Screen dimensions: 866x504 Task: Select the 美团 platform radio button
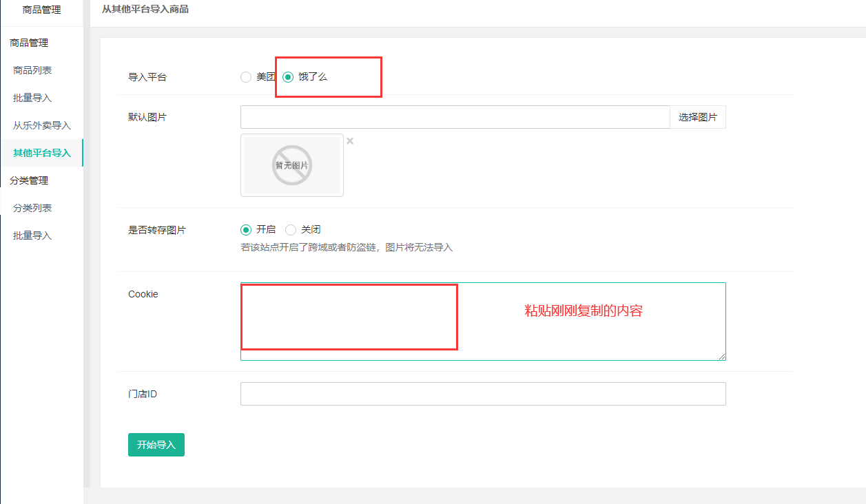tap(246, 77)
